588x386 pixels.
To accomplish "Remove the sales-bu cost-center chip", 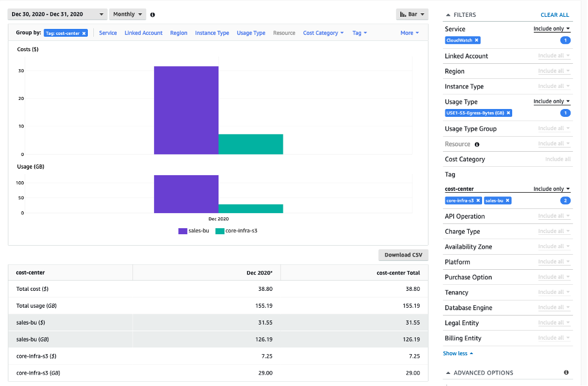I will [507, 200].
